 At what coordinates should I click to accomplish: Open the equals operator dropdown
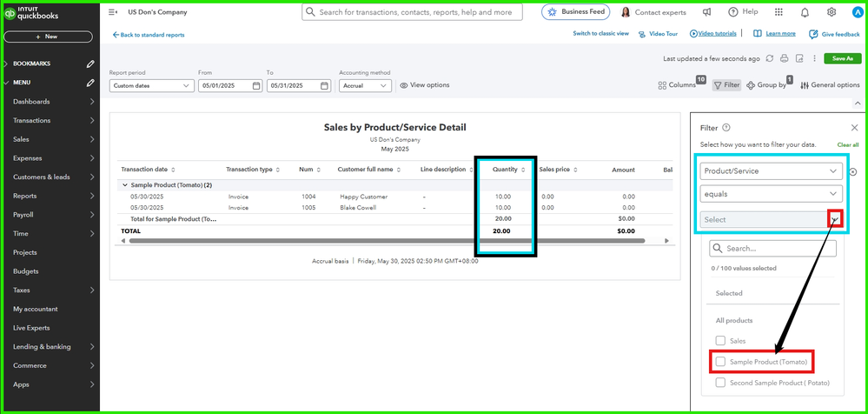(772, 194)
